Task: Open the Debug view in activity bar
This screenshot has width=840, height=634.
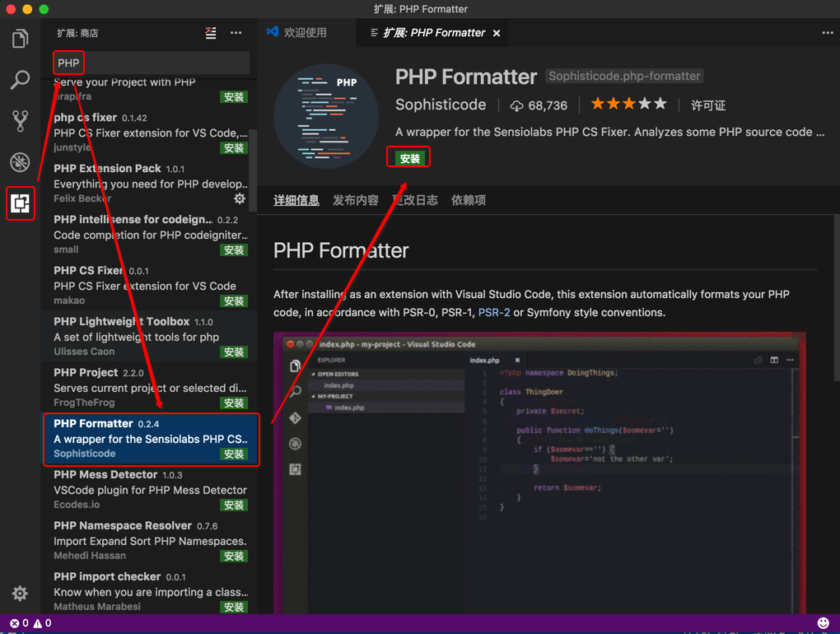Action: coord(20,162)
